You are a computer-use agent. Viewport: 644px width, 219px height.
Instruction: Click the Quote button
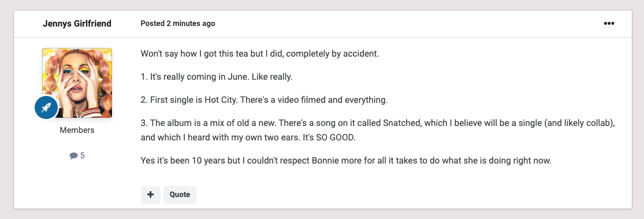point(180,195)
